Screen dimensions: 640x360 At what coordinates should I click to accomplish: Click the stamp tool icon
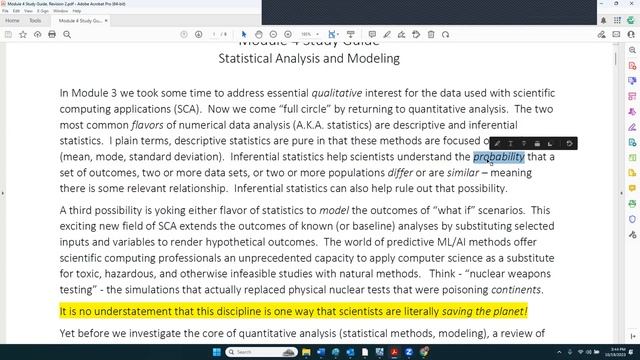(416, 35)
